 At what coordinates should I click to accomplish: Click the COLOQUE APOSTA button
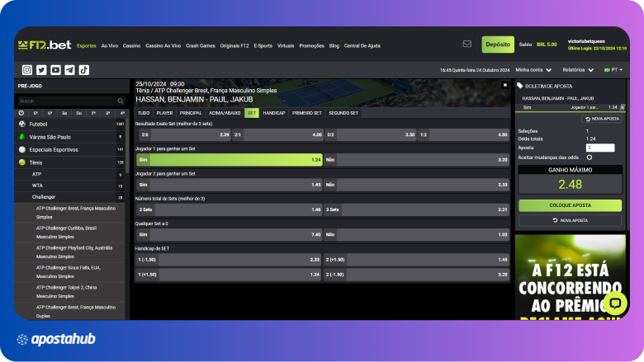(570, 205)
